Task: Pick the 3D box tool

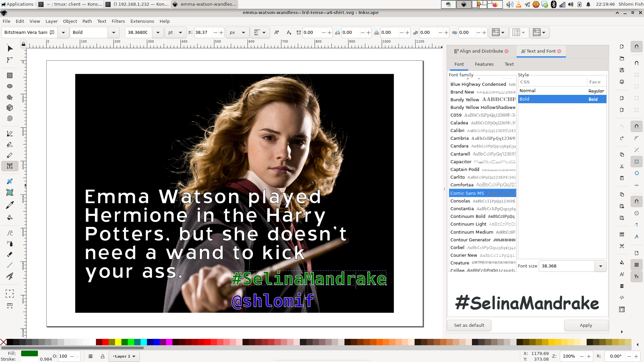Action: [10, 108]
